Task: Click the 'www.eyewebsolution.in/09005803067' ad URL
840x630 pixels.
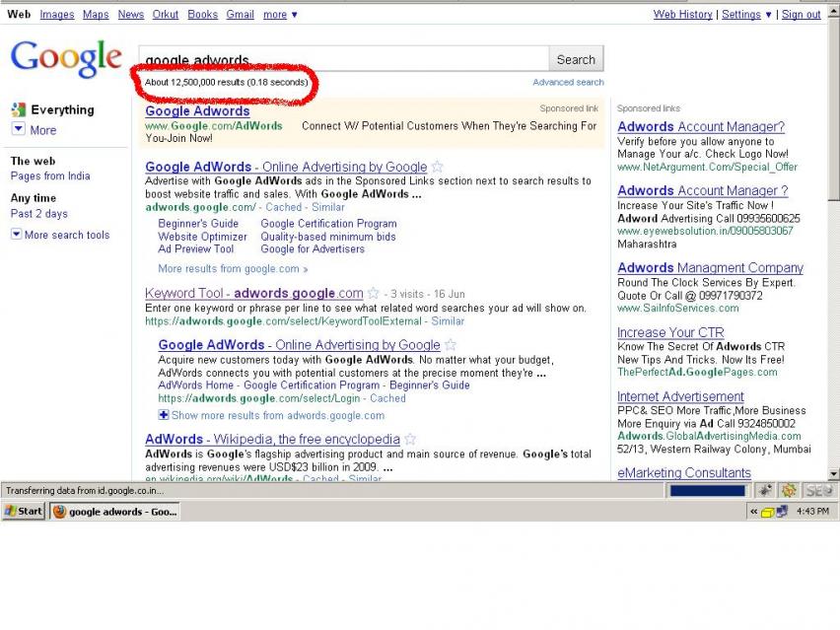Action: pyautogui.click(x=705, y=231)
